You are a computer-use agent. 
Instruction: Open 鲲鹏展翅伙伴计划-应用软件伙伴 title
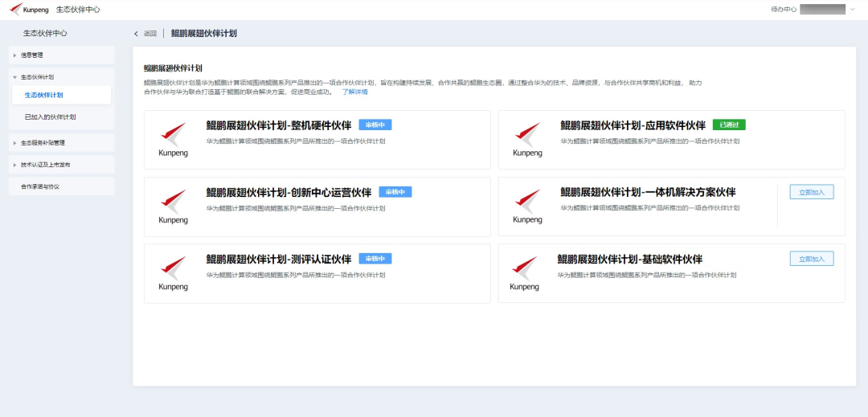click(633, 125)
